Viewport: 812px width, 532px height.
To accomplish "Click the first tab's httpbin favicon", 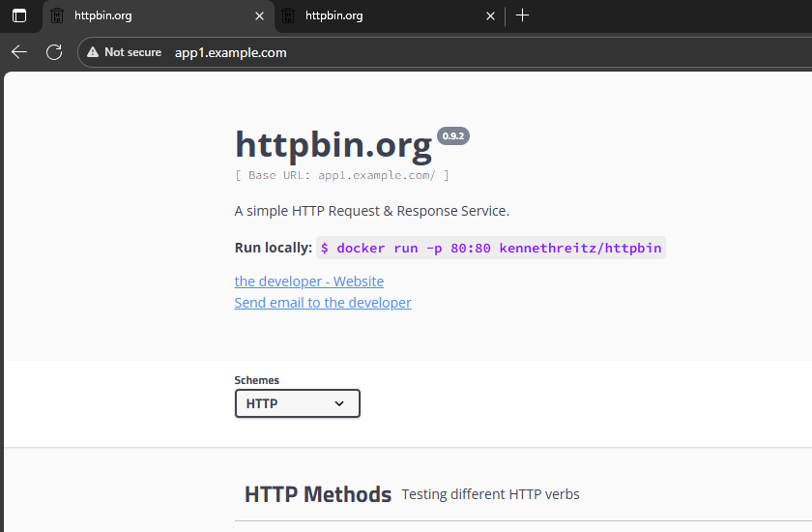I will coord(57,16).
